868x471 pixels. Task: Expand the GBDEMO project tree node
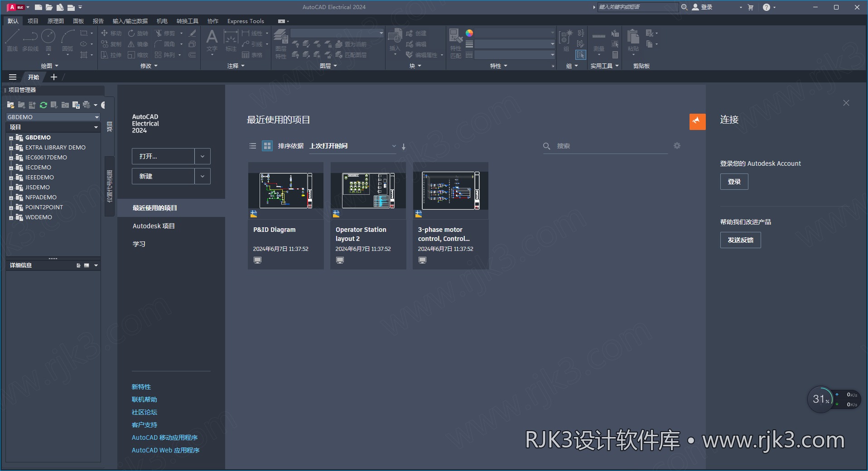point(11,138)
